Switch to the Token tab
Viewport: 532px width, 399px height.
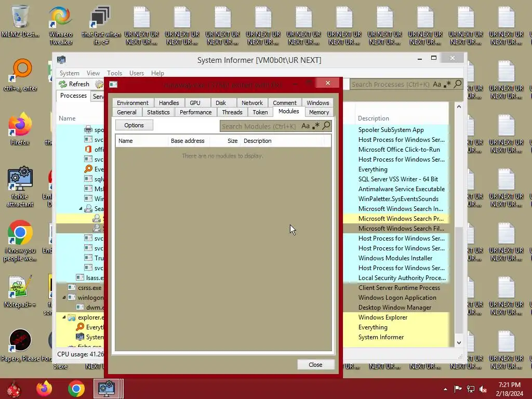tap(260, 112)
